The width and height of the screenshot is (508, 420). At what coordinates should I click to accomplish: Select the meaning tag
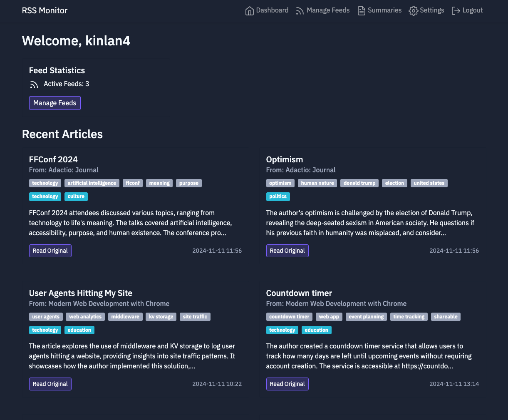point(159,183)
